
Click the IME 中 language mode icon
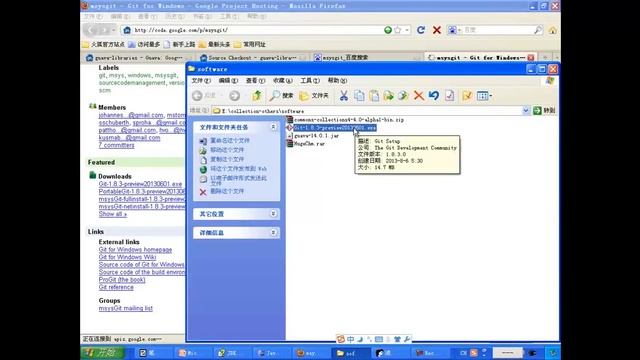click(x=350, y=339)
